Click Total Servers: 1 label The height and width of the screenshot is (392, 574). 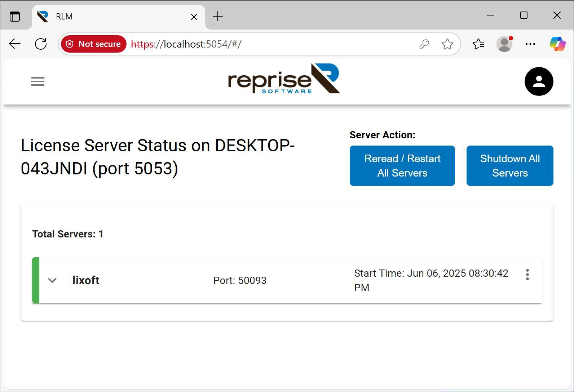[68, 234]
